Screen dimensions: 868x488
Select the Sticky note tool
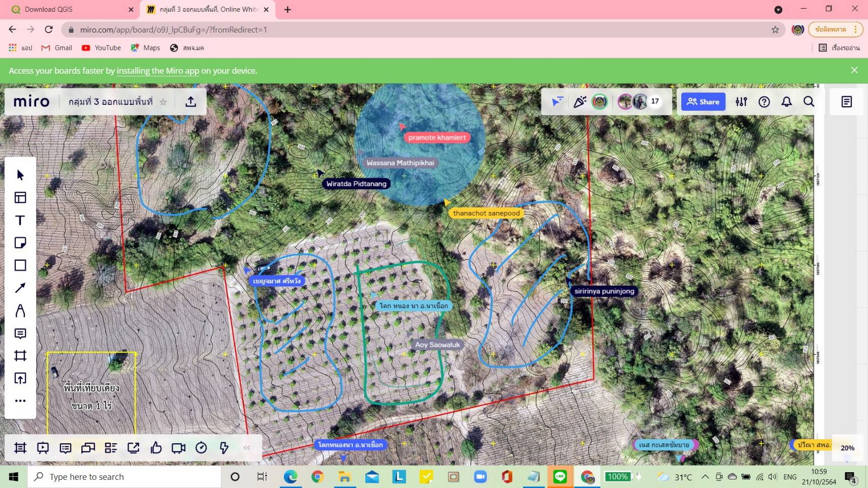coord(20,242)
